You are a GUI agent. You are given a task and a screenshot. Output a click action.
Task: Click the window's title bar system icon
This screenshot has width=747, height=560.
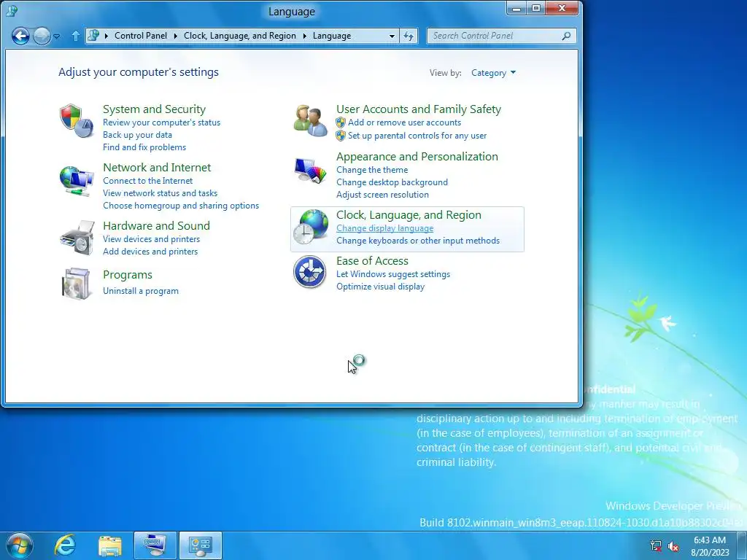tap(12, 10)
